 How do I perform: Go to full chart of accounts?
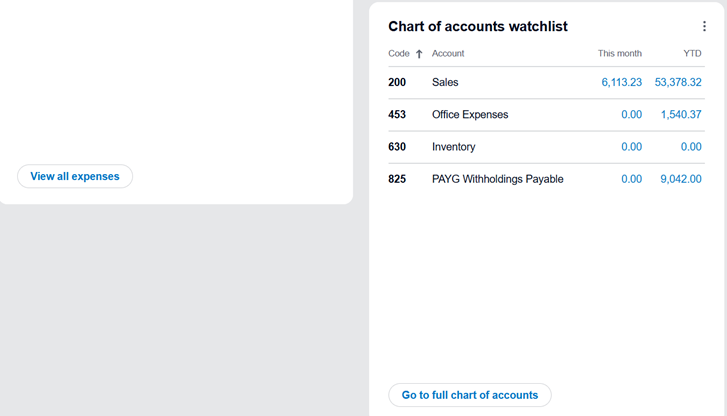point(469,395)
